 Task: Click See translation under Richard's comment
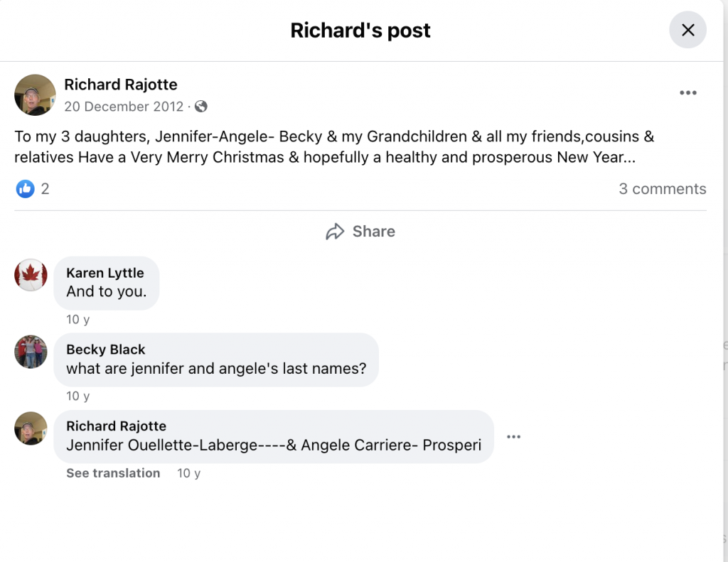113,473
